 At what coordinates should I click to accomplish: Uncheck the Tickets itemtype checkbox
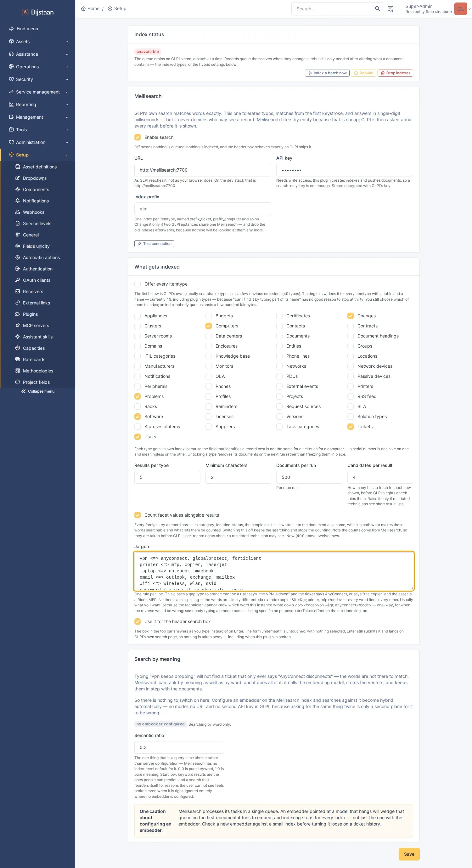click(x=351, y=427)
